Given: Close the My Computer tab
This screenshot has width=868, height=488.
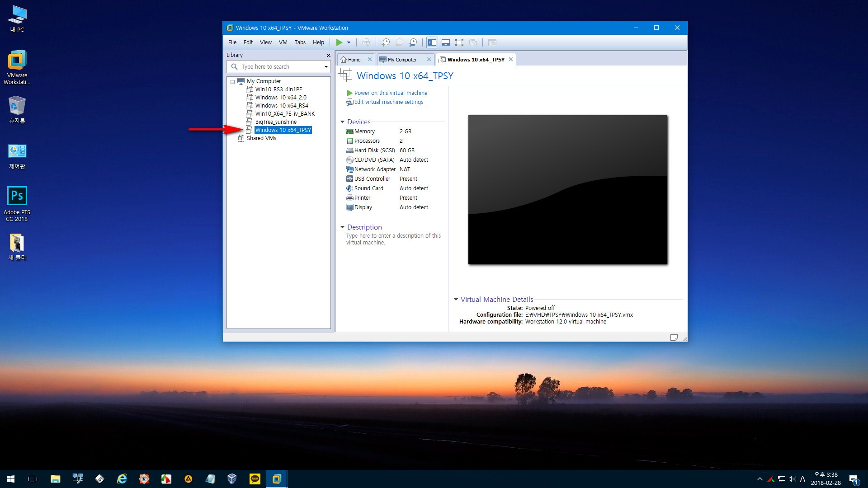Looking at the screenshot, I should pyautogui.click(x=429, y=59).
